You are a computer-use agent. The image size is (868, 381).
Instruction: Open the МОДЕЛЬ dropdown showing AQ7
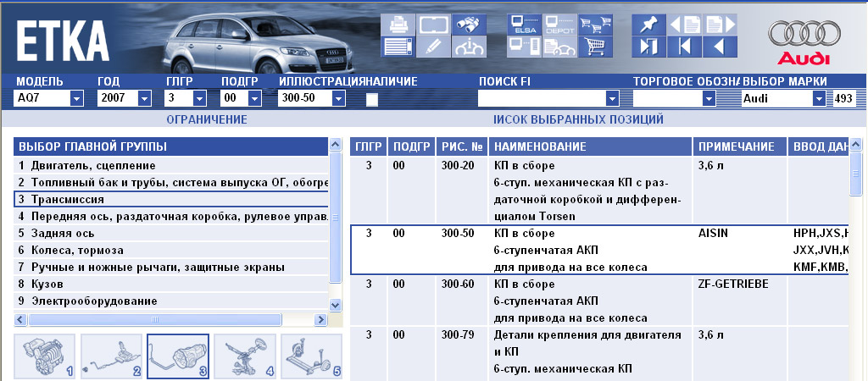(x=76, y=98)
